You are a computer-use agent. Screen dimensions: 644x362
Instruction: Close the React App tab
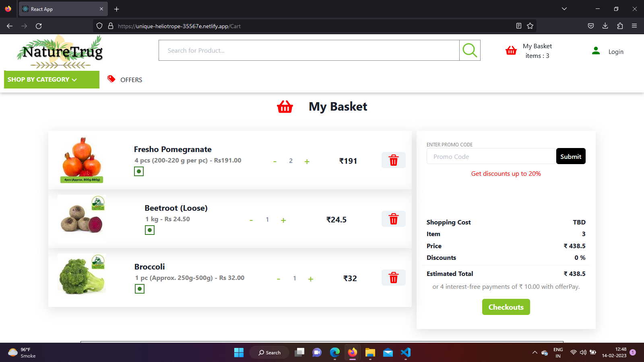[101, 9]
